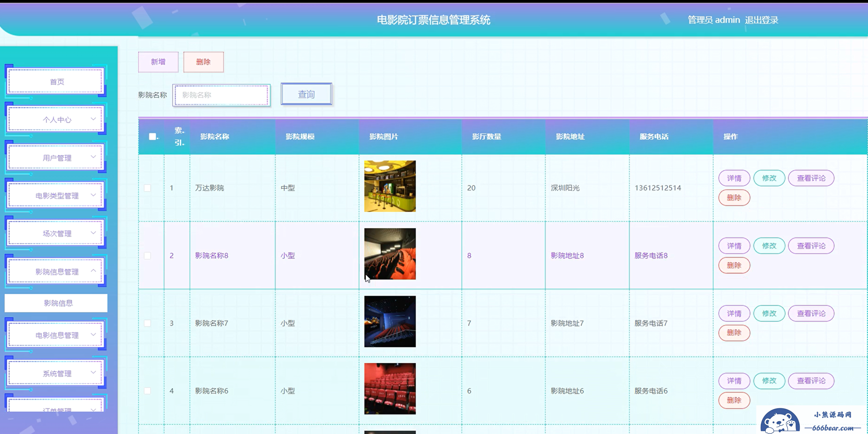Click the 电影院订票信息管理系统 title
Viewport: 868px width, 434px height.
pyautogui.click(x=433, y=20)
